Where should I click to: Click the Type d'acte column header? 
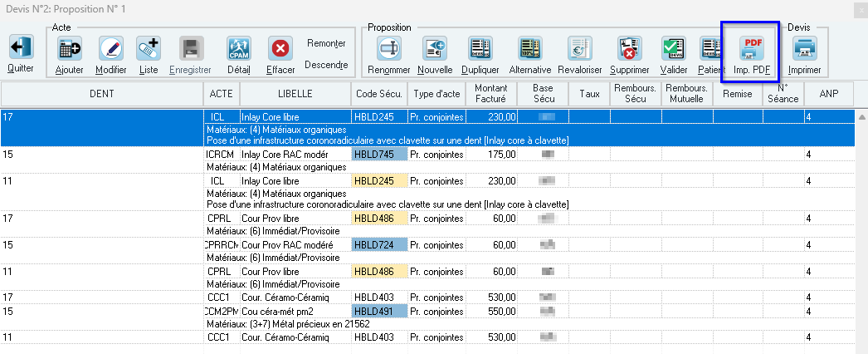(436, 94)
